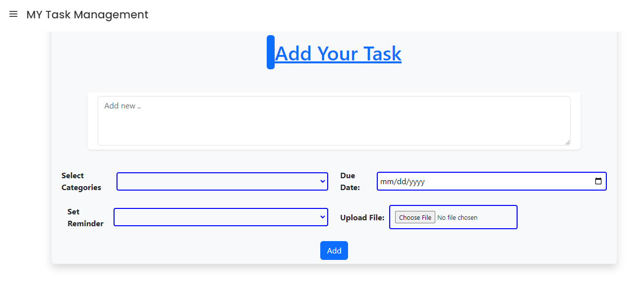
Task: Open the Select Categories dropdown
Action: pyautogui.click(x=222, y=181)
